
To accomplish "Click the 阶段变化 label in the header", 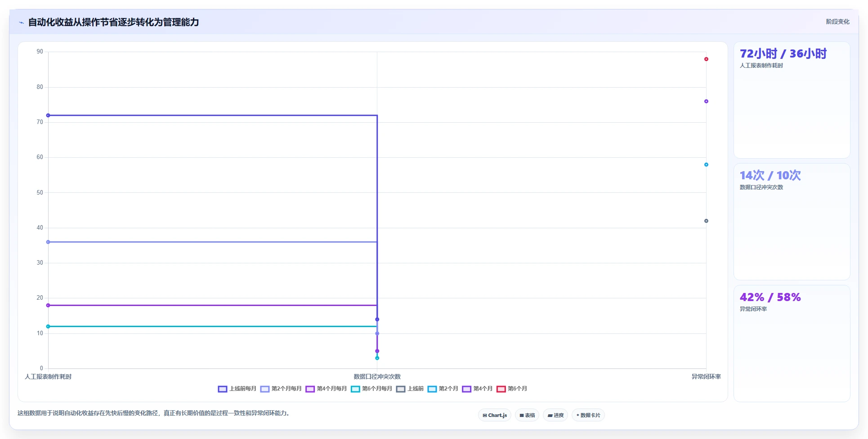I will 837,22.
